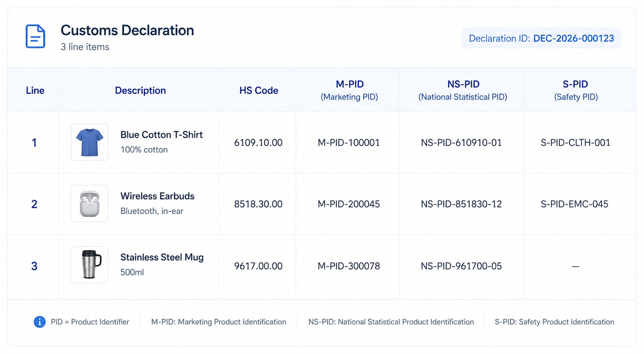Click the Wireless Earbuds title
The height and width of the screenshot is (353, 644).
[157, 196]
